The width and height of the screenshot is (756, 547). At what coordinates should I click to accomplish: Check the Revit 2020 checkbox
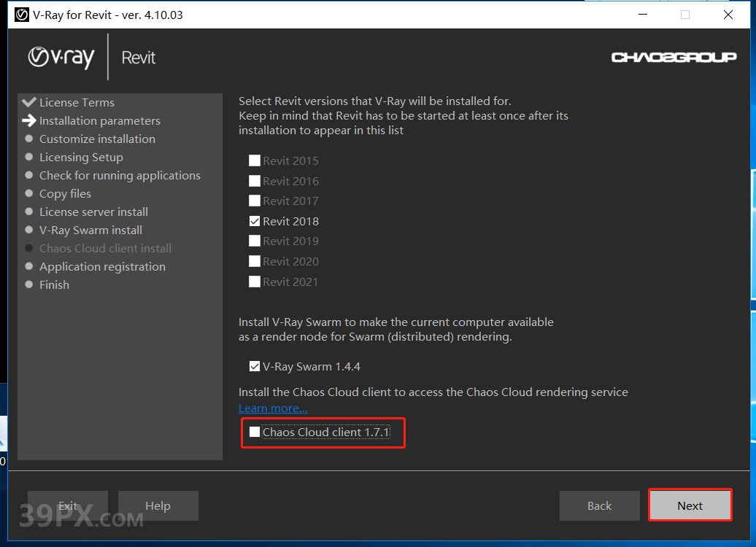pyautogui.click(x=255, y=261)
